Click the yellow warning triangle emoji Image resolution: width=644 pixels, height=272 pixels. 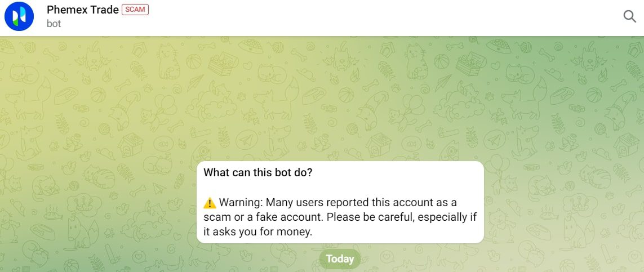(x=210, y=203)
